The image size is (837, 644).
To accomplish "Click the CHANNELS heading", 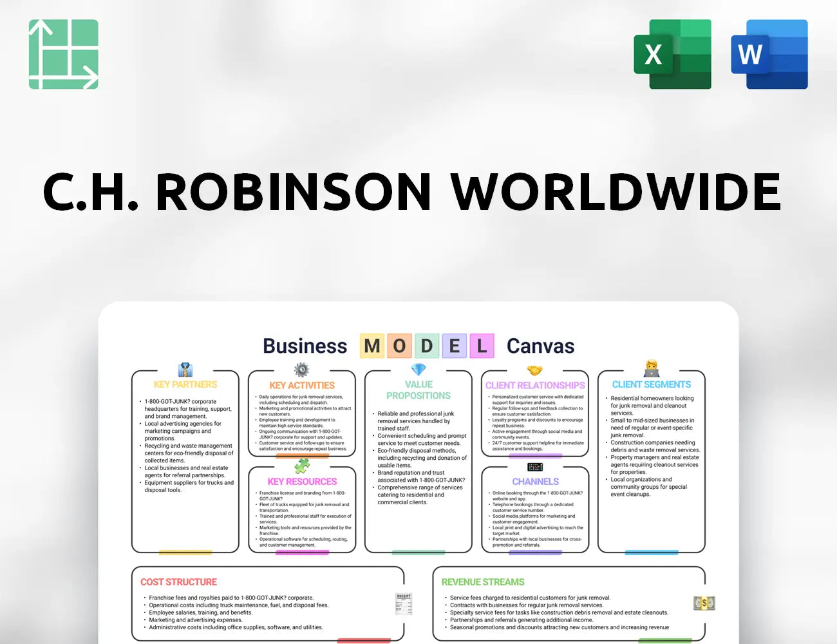I will 535,482.
